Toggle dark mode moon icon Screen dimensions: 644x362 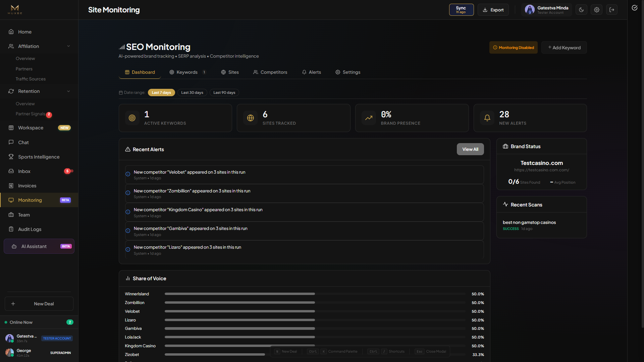581,10
